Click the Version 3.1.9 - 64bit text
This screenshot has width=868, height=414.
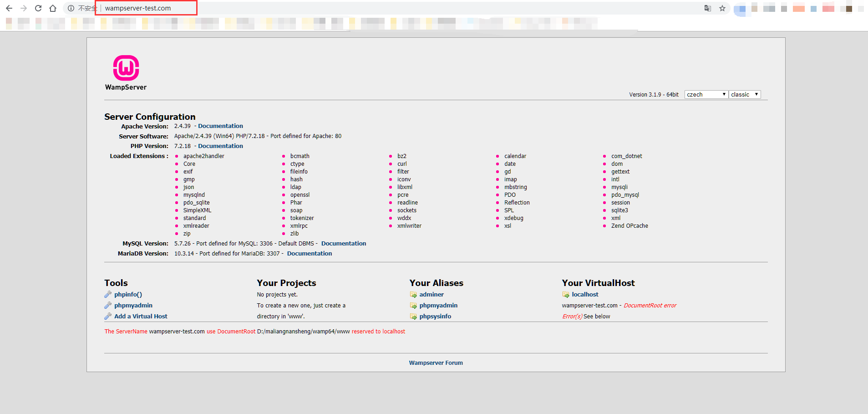pos(654,95)
